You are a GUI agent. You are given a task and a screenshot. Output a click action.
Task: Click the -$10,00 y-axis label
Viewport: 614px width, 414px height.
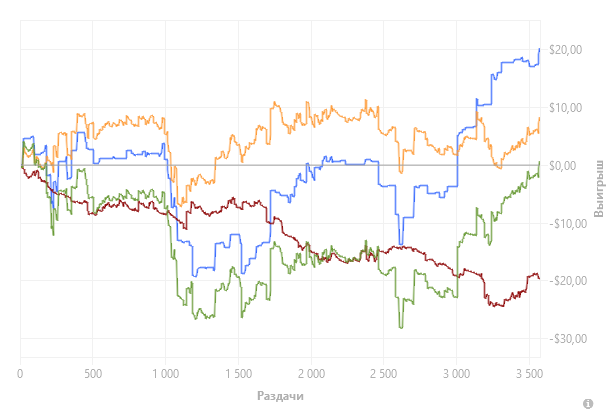(568, 224)
